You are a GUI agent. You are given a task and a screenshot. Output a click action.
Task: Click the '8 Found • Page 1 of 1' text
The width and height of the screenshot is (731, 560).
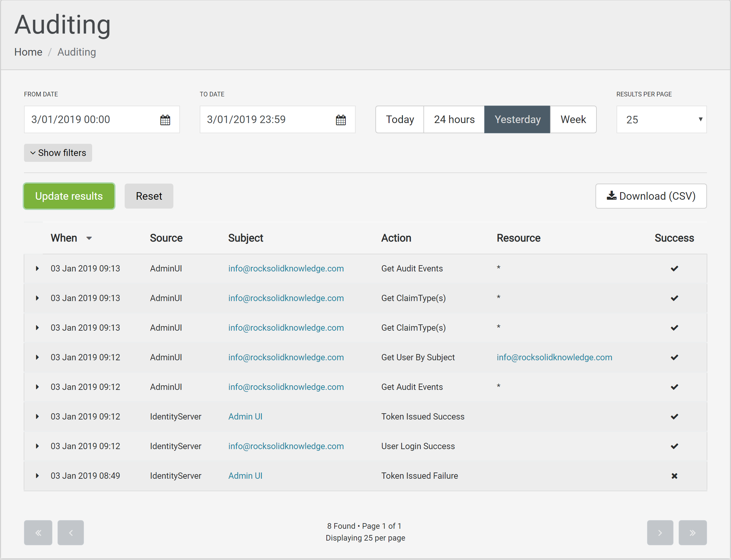(x=364, y=526)
